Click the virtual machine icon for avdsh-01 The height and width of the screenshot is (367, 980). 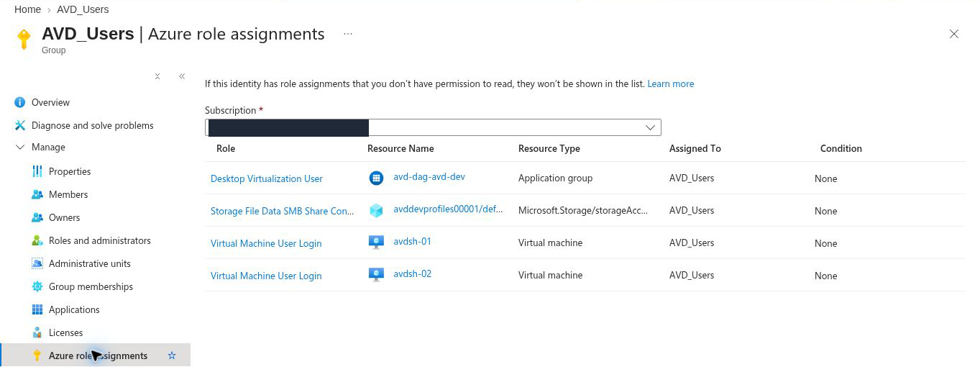[x=376, y=243]
